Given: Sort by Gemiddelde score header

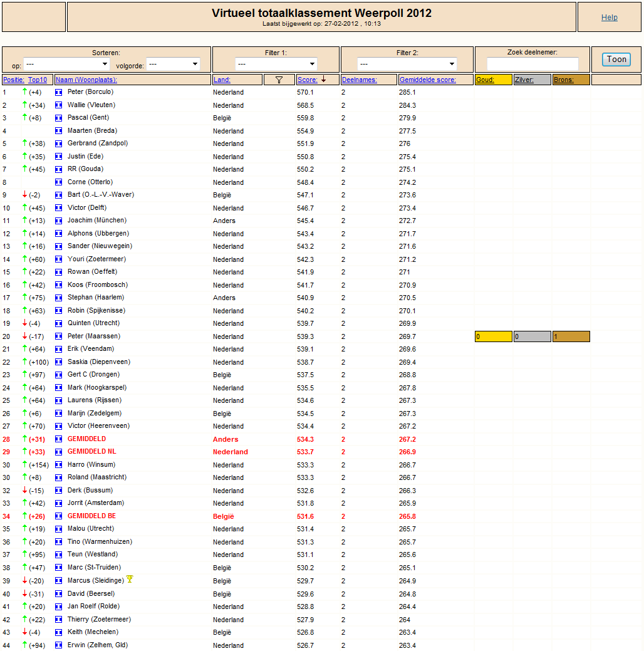Looking at the screenshot, I should click(427, 80).
